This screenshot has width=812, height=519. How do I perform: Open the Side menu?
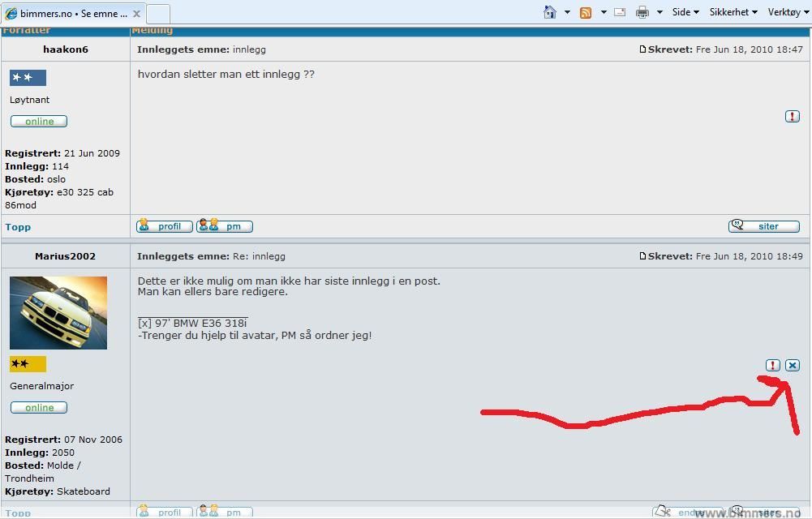685,12
